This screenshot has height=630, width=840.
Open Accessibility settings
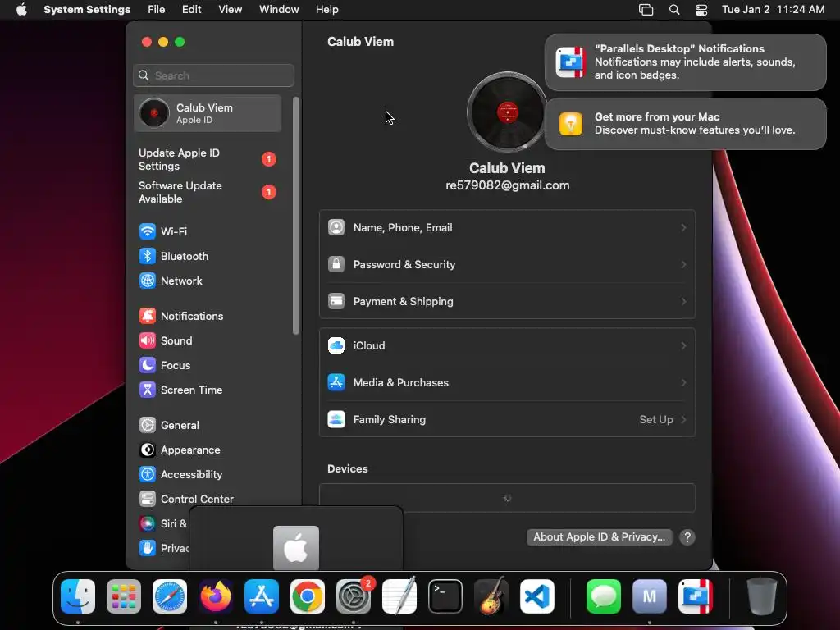pyautogui.click(x=180, y=475)
